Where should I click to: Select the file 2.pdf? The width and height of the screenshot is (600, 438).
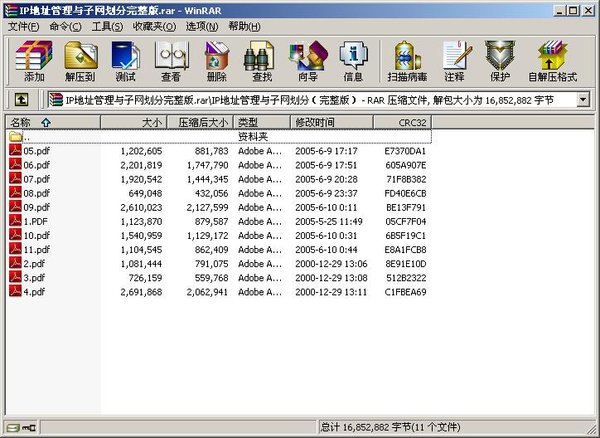click(34, 264)
